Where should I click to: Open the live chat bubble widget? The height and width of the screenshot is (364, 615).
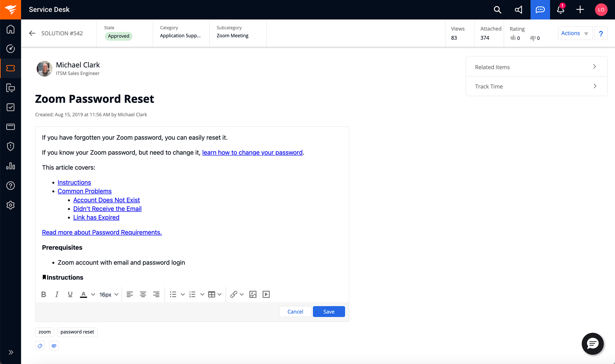(592, 344)
